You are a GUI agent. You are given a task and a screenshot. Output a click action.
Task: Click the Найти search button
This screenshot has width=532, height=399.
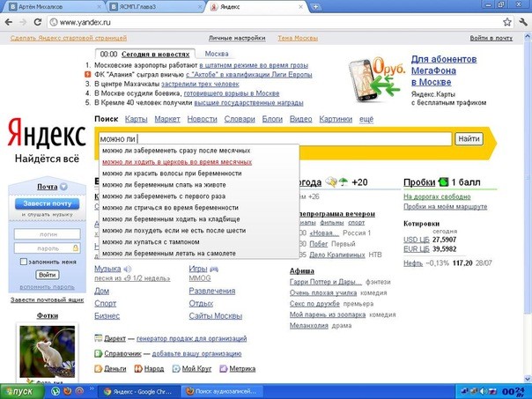[x=469, y=139]
